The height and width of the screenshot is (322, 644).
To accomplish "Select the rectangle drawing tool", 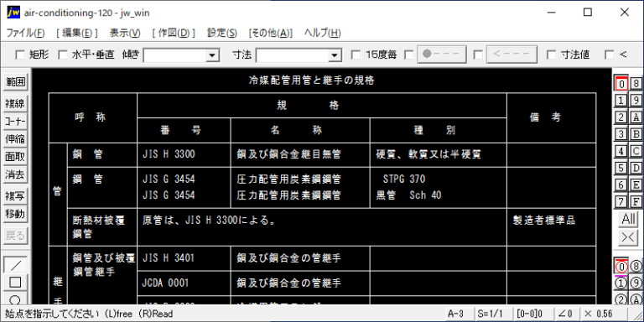I will click(x=15, y=282).
